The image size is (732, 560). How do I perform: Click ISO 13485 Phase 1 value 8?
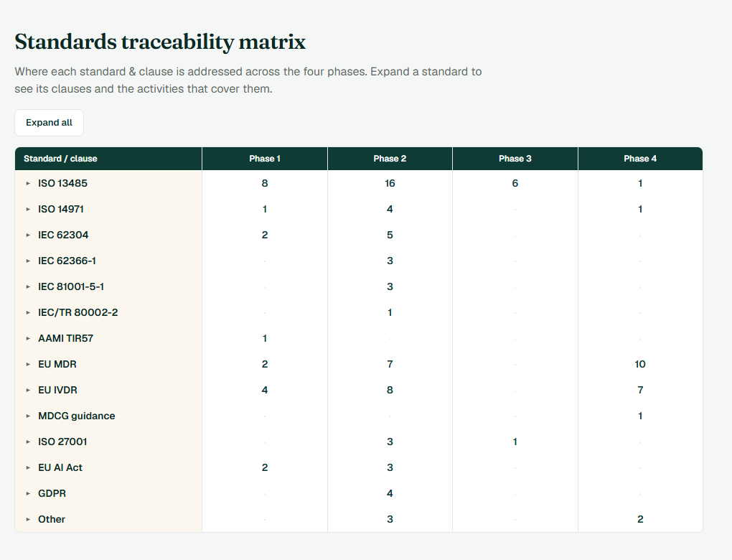pyautogui.click(x=265, y=183)
